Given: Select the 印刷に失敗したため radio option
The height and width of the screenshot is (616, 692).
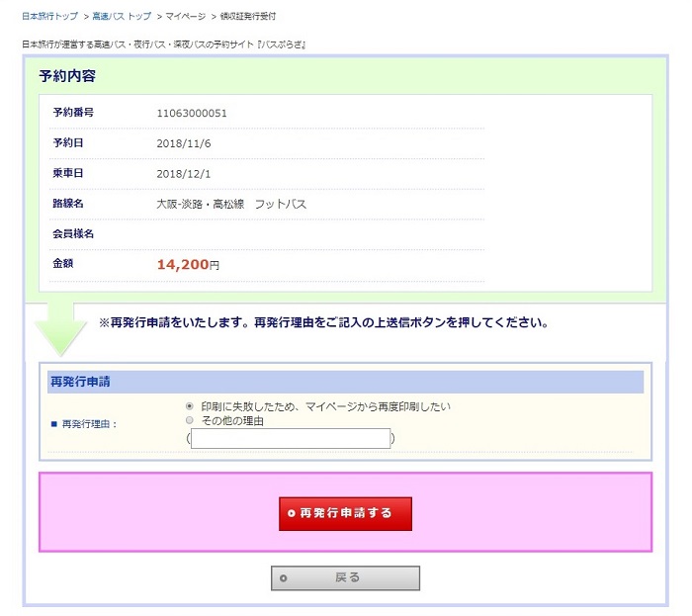Looking at the screenshot, I should tap(190, 406).
